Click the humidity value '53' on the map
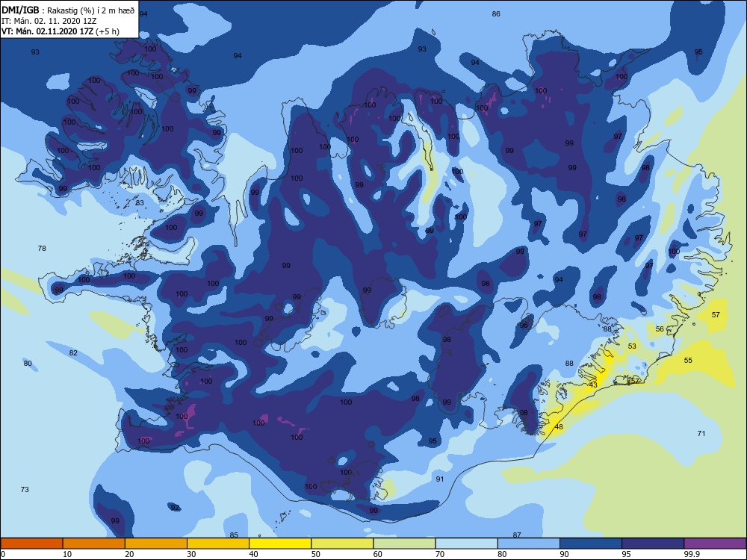747x560 pixels. pyautogui.click(x=632, y=346)
